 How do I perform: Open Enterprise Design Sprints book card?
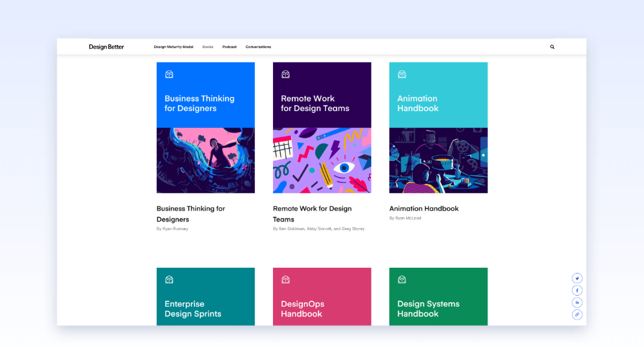tap(206, 296)
